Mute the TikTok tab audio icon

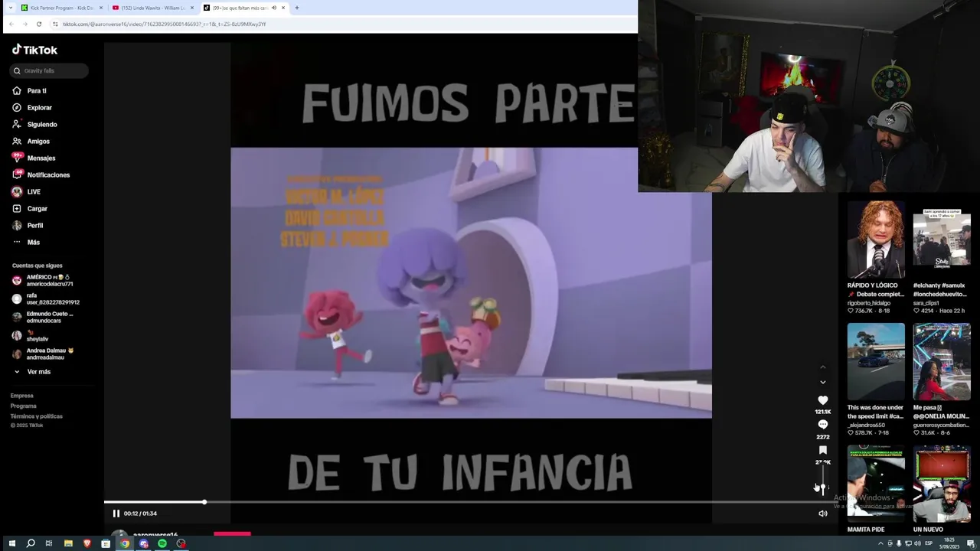coord(273,8)
